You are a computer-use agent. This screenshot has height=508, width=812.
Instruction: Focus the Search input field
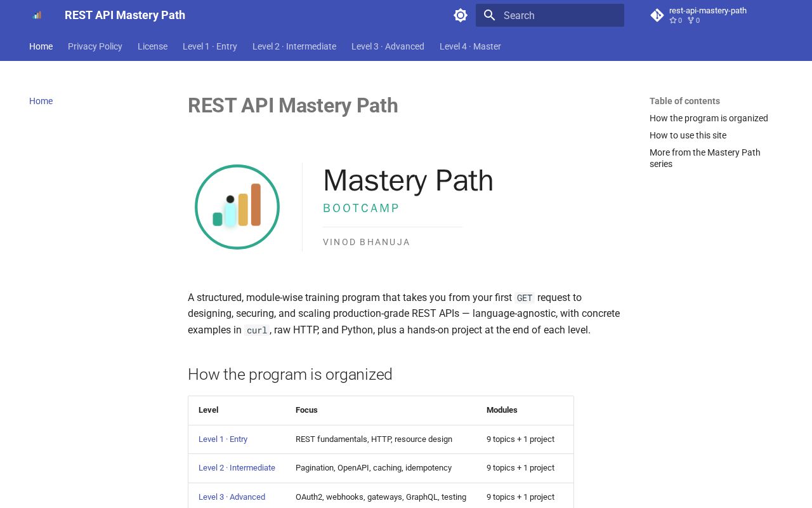click(x=550, y=15)
